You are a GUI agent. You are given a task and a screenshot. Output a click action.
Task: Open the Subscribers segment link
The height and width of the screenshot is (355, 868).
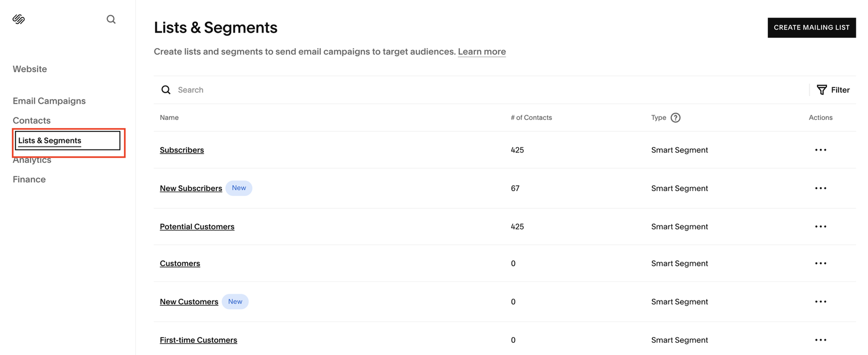click(x=182, y=150)
